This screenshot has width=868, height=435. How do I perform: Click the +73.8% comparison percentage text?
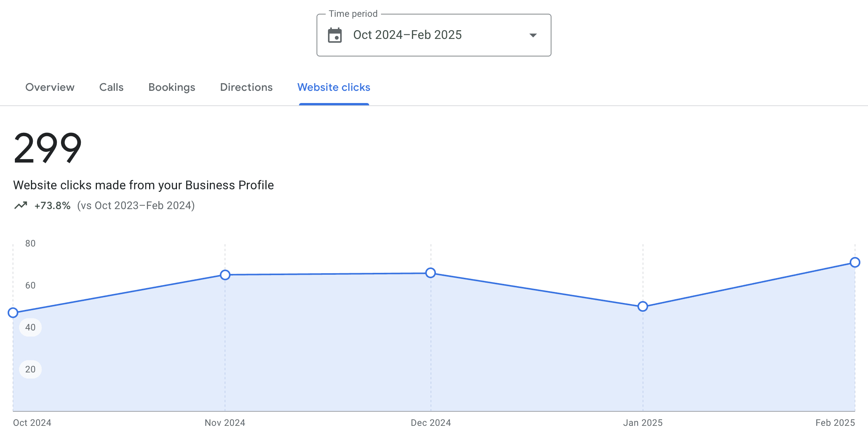(52, 206)
